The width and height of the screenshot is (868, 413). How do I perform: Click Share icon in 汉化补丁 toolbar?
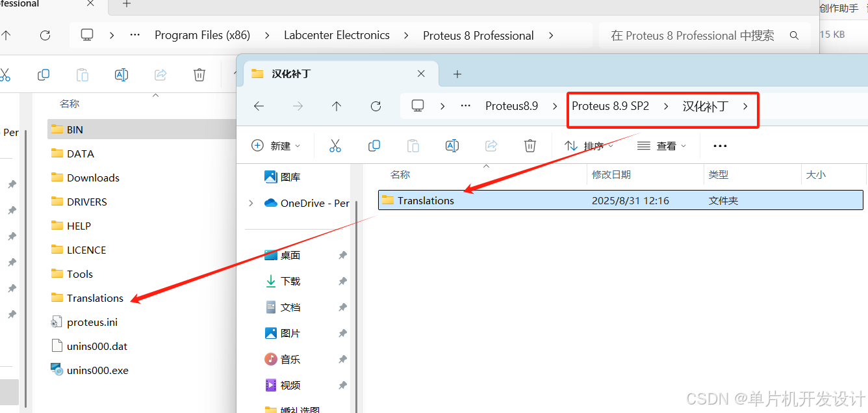click(x=491, y=146)
